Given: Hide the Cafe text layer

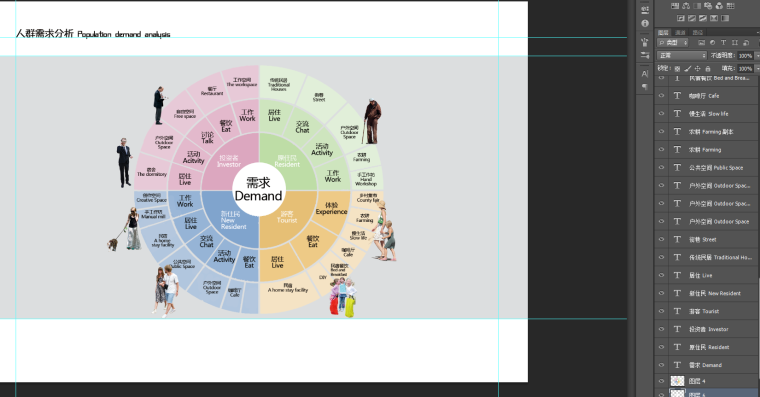Looking at the screenshot, I should pyautogui.click(x=661, y=96).
